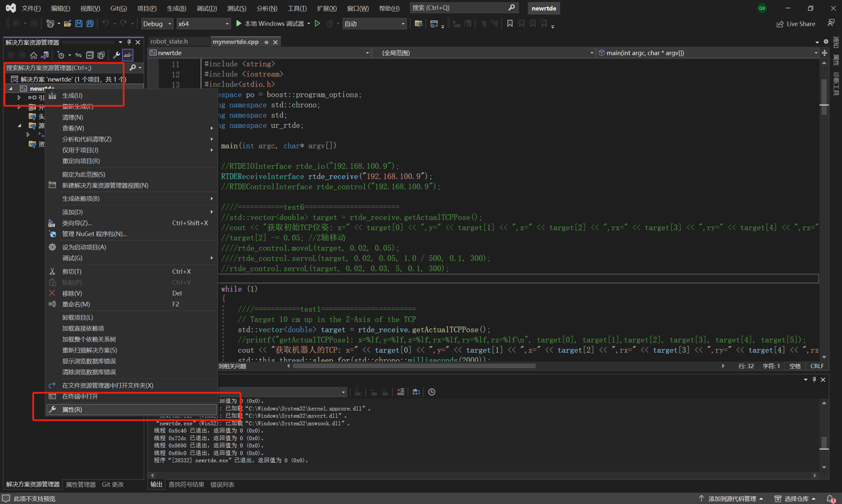Clear all output using the red clear icon

click(x=401, y=392)
